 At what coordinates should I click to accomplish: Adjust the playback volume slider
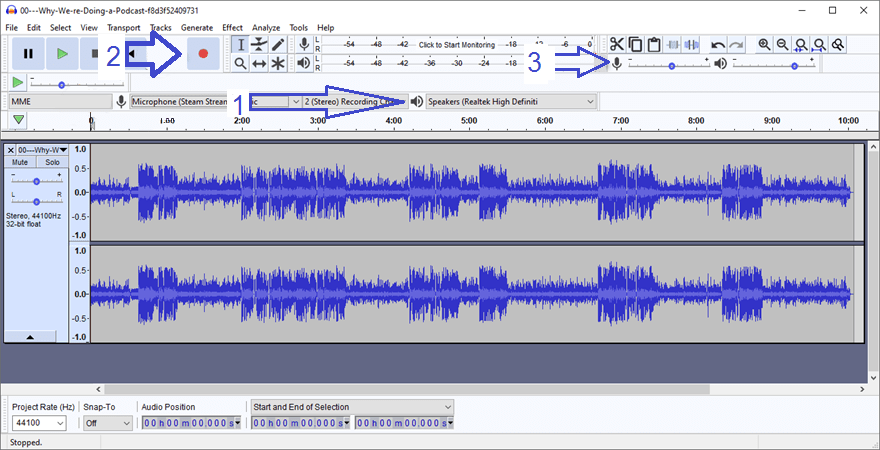click(x=773, y=66)
